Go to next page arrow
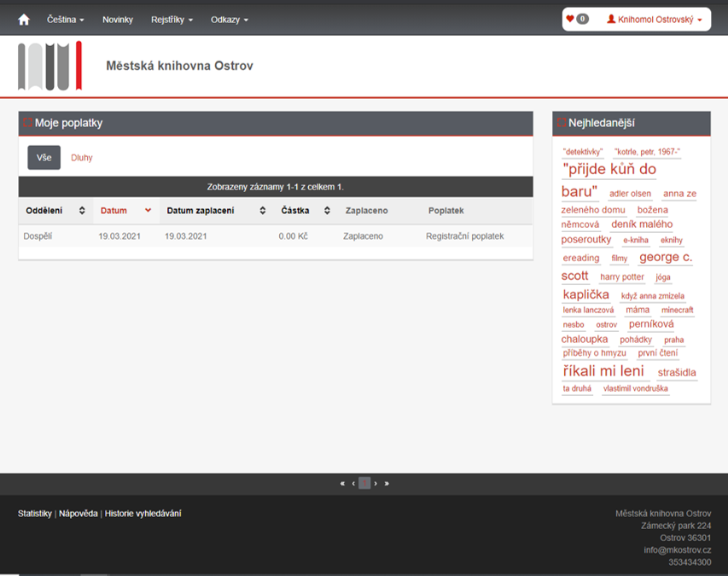 (376, 483)
